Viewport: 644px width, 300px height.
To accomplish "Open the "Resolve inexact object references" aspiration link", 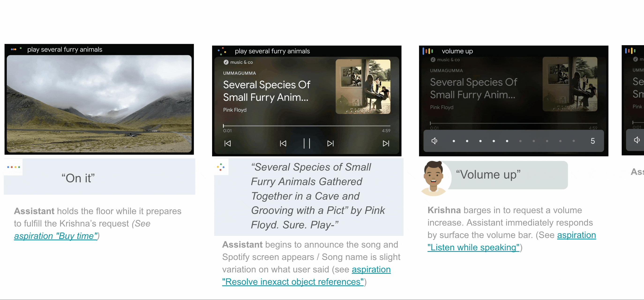I will pyautogui.click(x=306, y=275).
